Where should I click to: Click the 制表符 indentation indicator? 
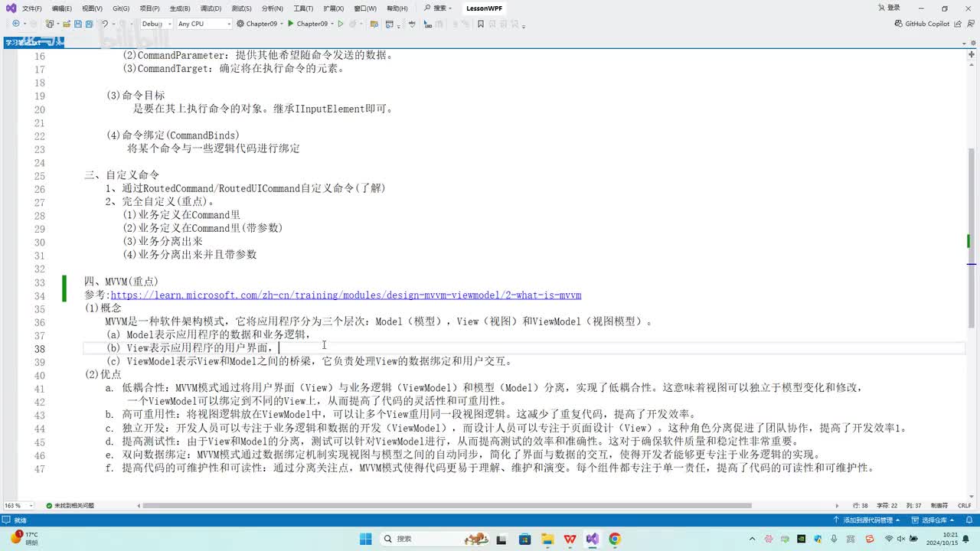point(939,506)
